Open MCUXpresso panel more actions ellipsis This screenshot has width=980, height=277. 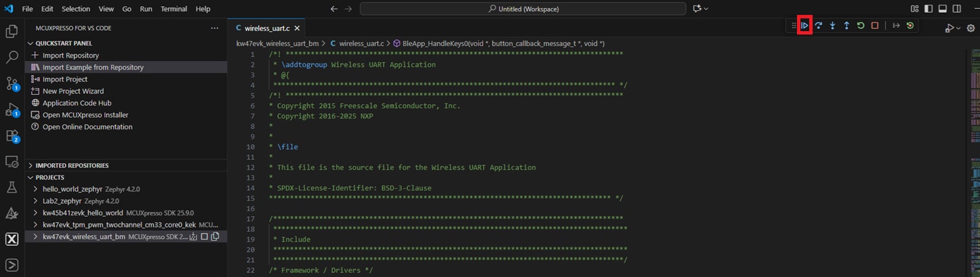coord(215,28)
